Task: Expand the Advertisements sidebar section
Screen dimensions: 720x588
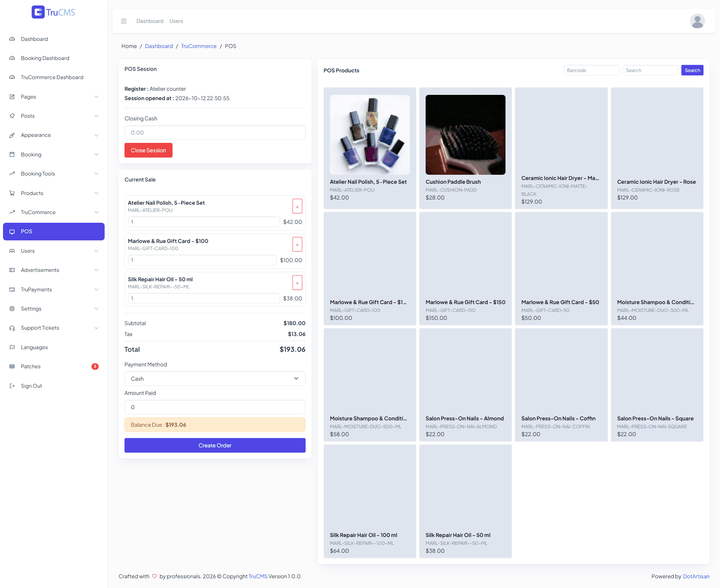Action: [54, 270]
